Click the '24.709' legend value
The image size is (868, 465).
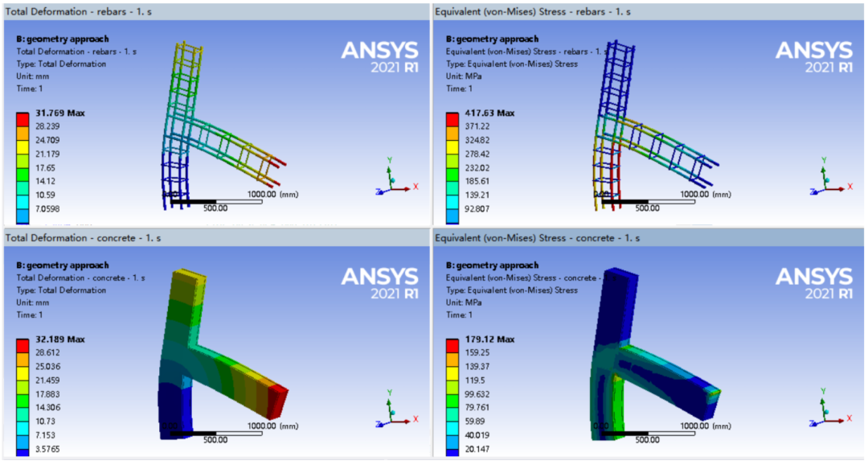pos(47,140)
